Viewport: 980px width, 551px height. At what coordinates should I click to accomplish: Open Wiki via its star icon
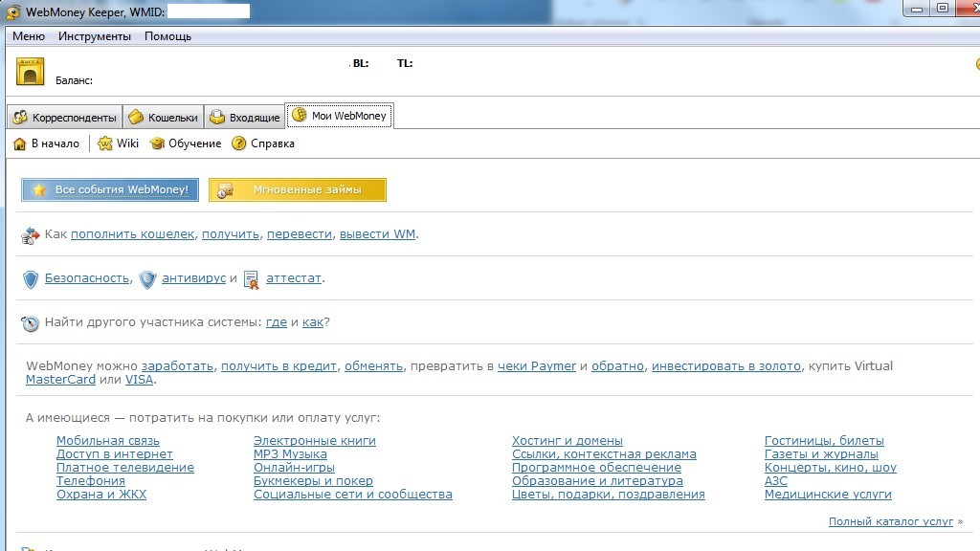105,143
